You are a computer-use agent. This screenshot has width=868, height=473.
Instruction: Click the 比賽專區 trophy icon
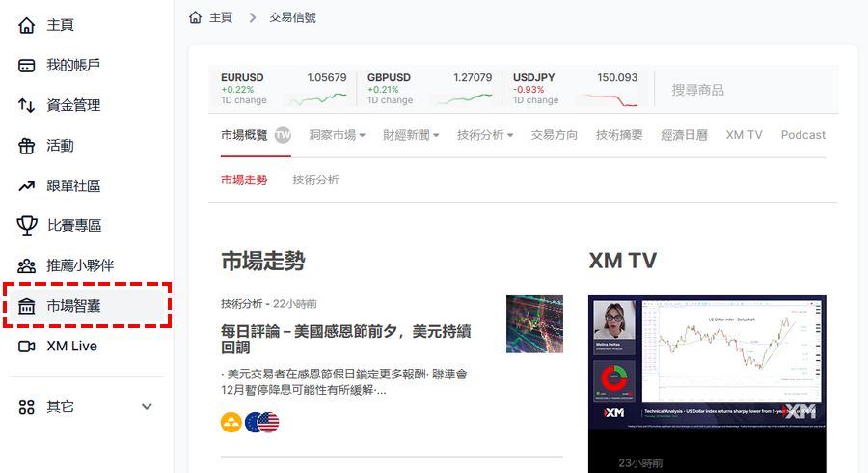pos(27,226)
